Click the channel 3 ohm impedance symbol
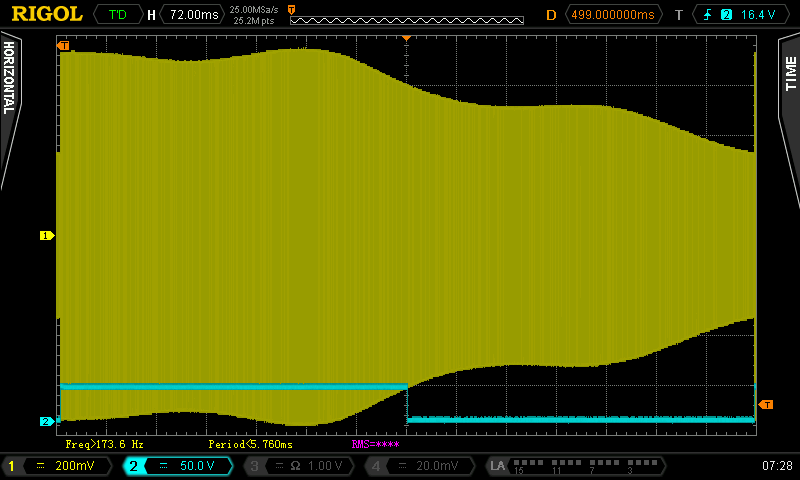The image size is (800, 480). pyautogui.click(x=295, y=466)
